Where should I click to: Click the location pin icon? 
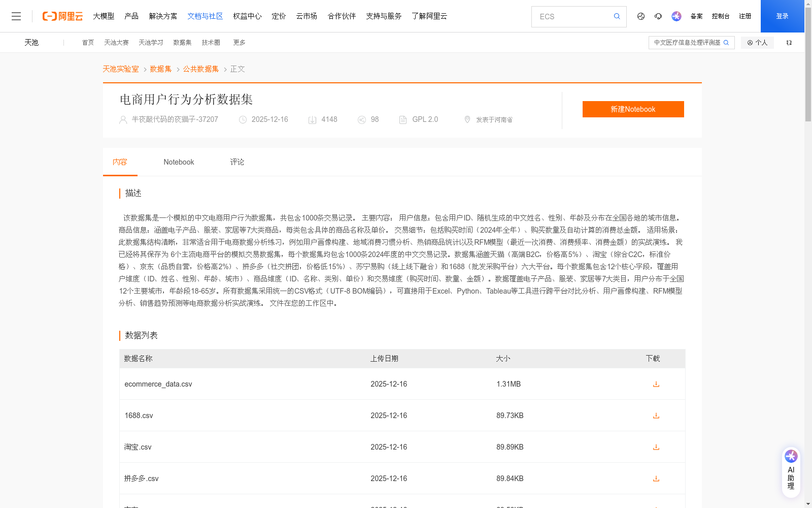coord(467,119)
